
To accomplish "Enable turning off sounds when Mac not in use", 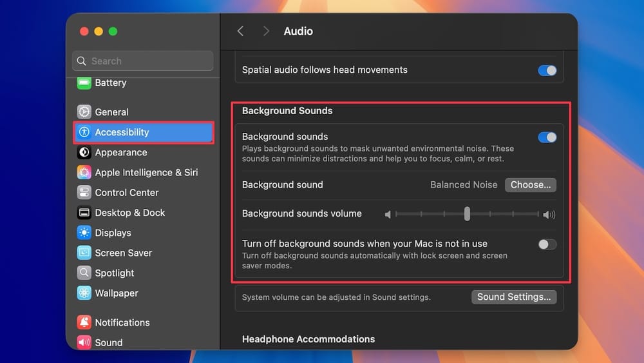I will 547,244.
